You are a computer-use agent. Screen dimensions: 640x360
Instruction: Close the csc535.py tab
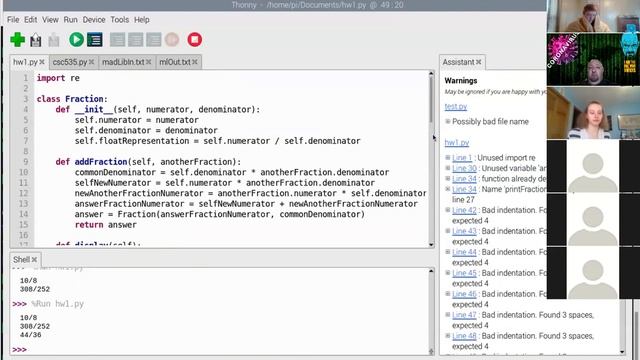coord(91,62)
